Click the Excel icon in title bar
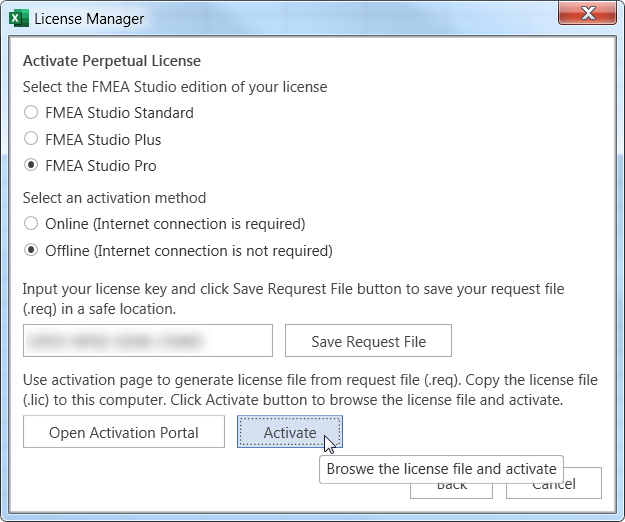Image resolution: width=625 pixels, height=522 pixels. [18, 18]
